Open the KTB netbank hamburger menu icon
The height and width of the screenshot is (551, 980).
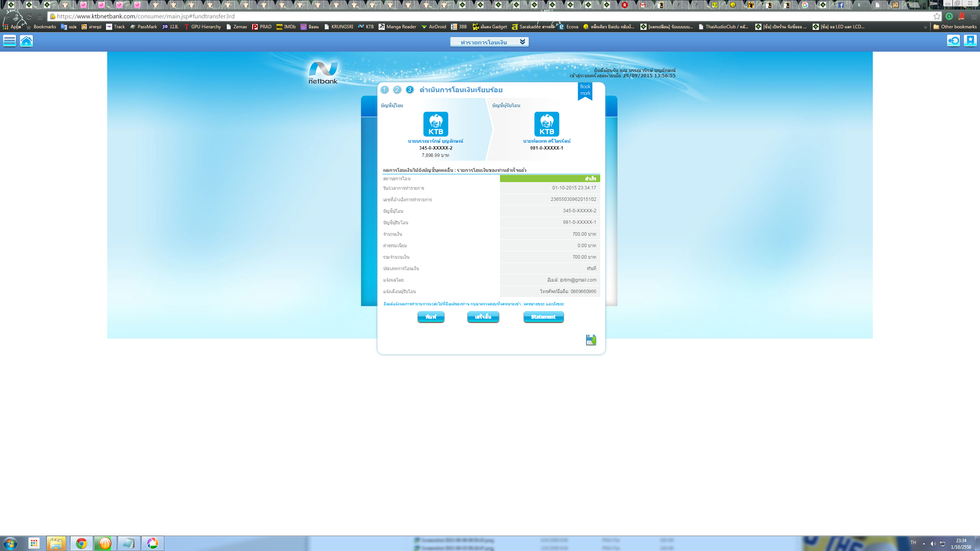coord(10,41)
